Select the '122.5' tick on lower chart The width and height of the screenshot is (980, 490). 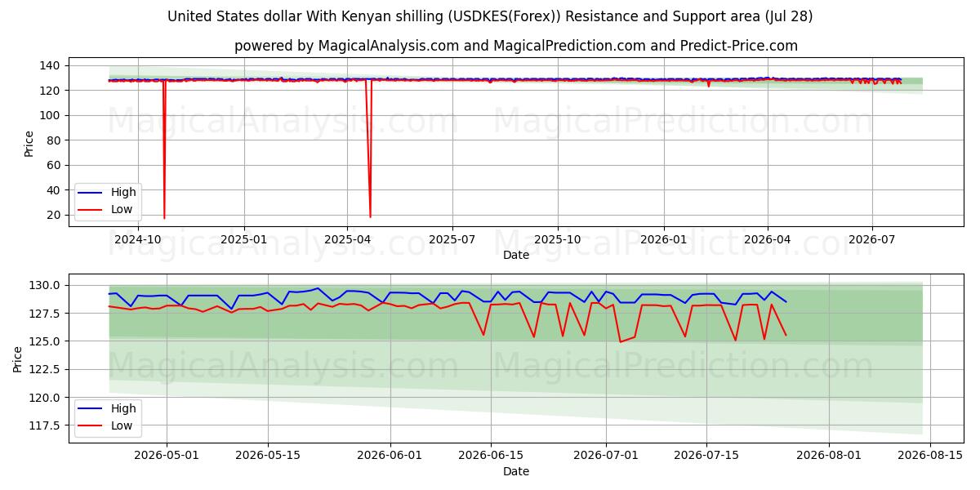coord(44,369)
